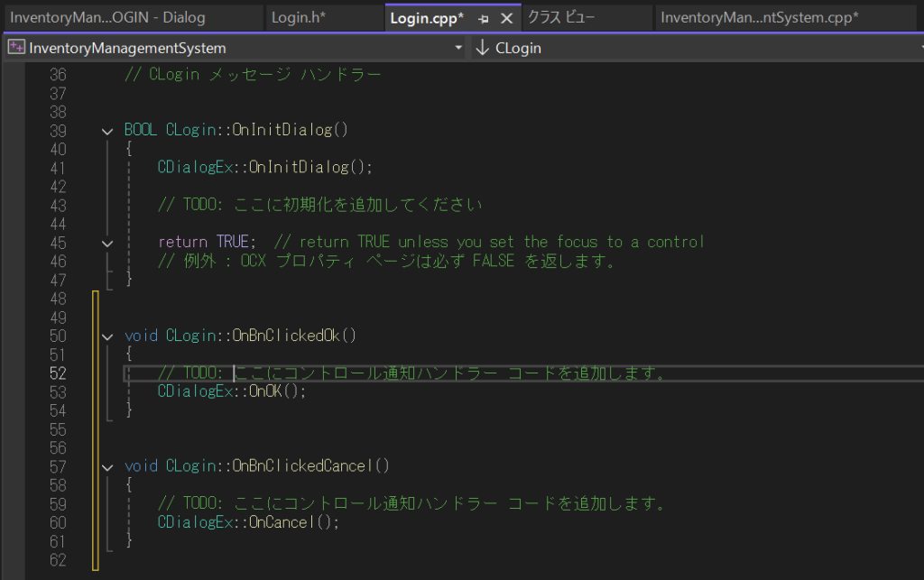This screenshot has height=580, width=924.
Task: Click the return TRUE statement
Action: (x=207, y=243)
